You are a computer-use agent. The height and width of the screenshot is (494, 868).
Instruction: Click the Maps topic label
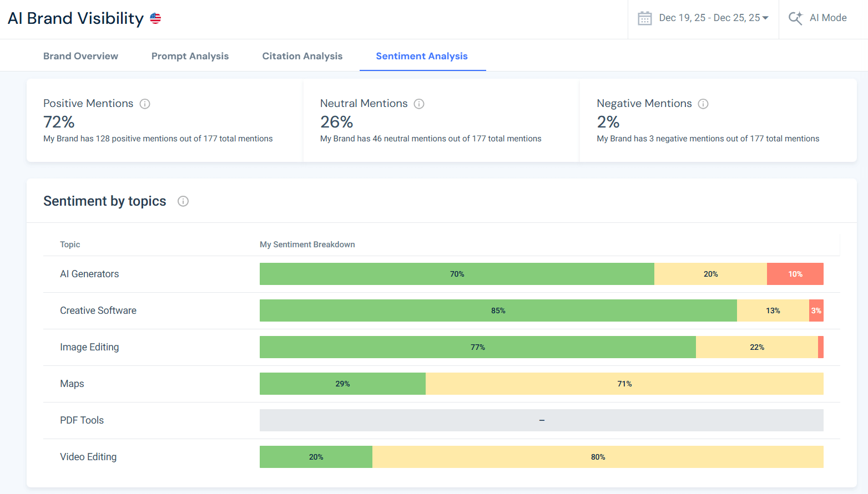point(72,383)
